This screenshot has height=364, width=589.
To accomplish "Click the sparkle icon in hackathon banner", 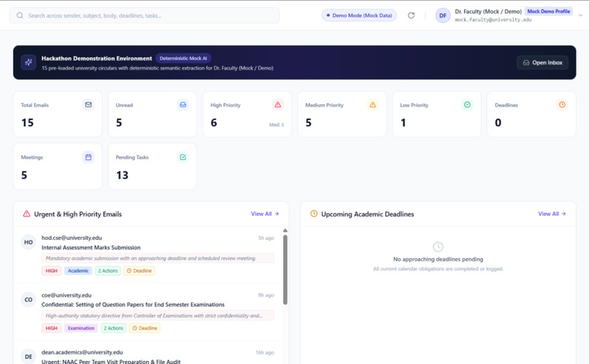I will pyautogui.click(x=28, y=62).
